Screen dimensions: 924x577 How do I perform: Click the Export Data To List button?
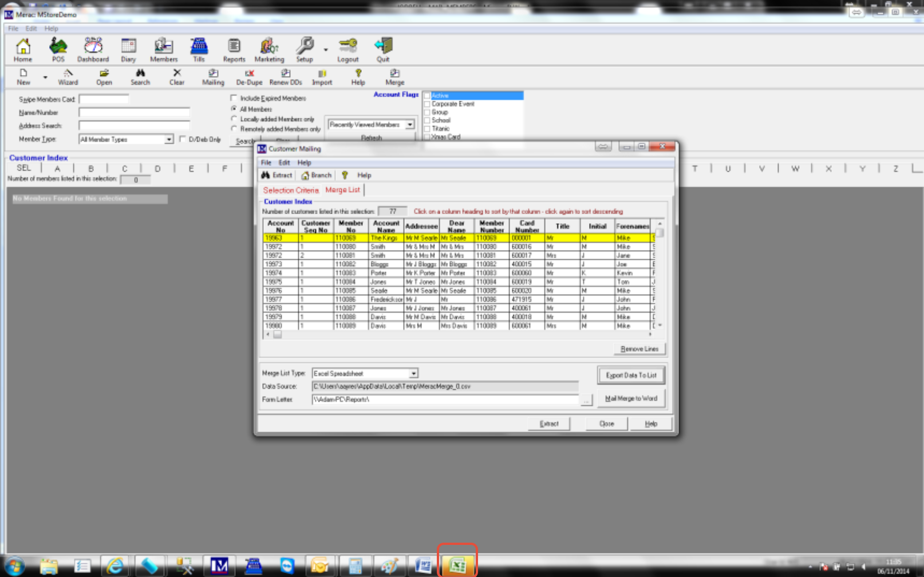coord(631,376)
